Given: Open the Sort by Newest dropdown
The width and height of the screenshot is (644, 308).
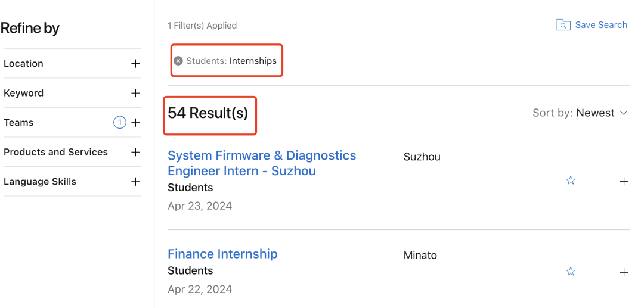Looking at the screenshot, I should [580, 113].
